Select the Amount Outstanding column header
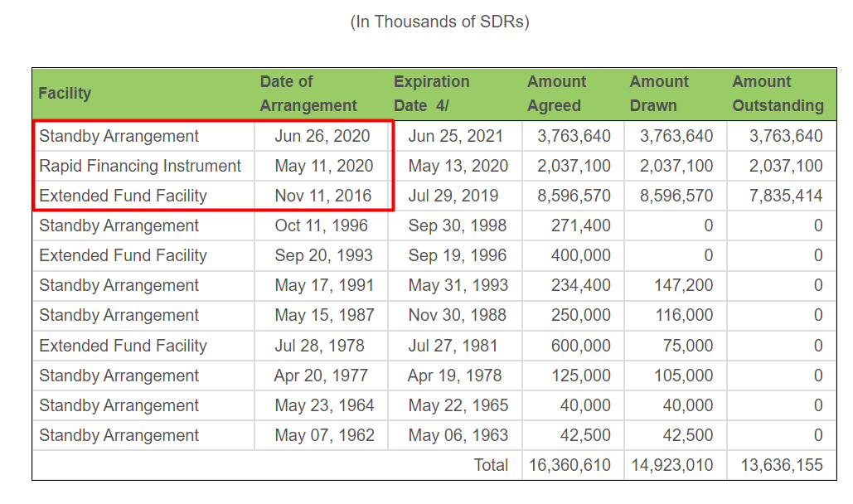The height and width of the screenshot is (504, 853). pyautogui.click(x=778, y=94)
